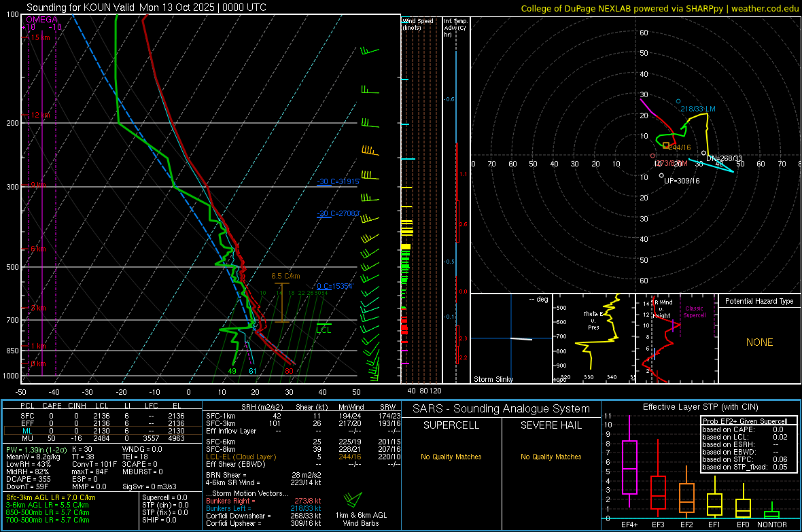The image size is (802, 532).
Task: Select the highlighted ML parcel row
Action: coord(102,431)
